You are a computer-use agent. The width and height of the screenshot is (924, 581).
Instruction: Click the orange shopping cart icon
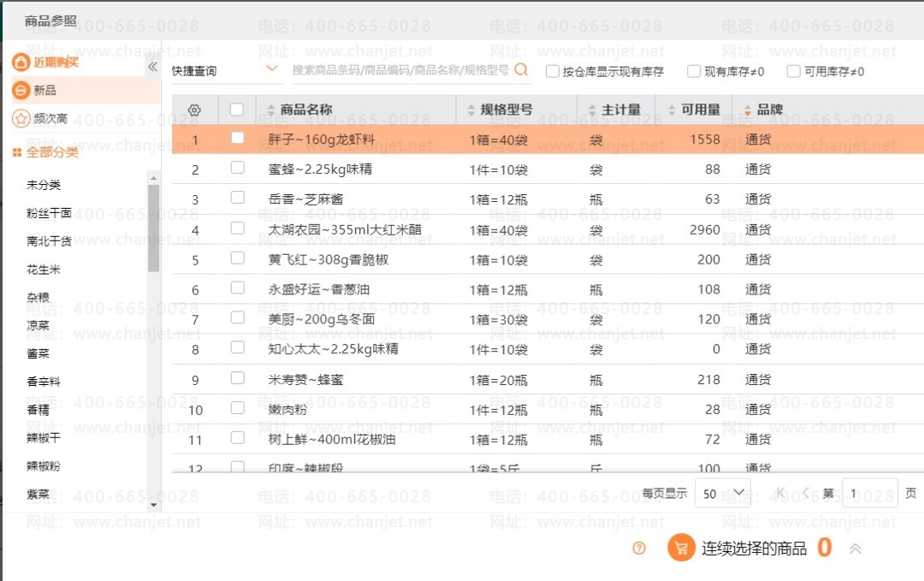pyautogui.click(x=681, y=548)
